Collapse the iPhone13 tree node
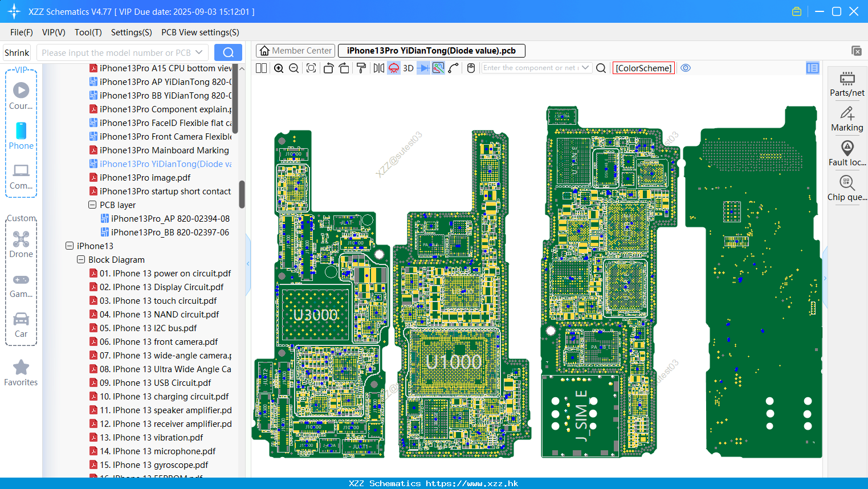868x489 pixels. click(70, 246)
